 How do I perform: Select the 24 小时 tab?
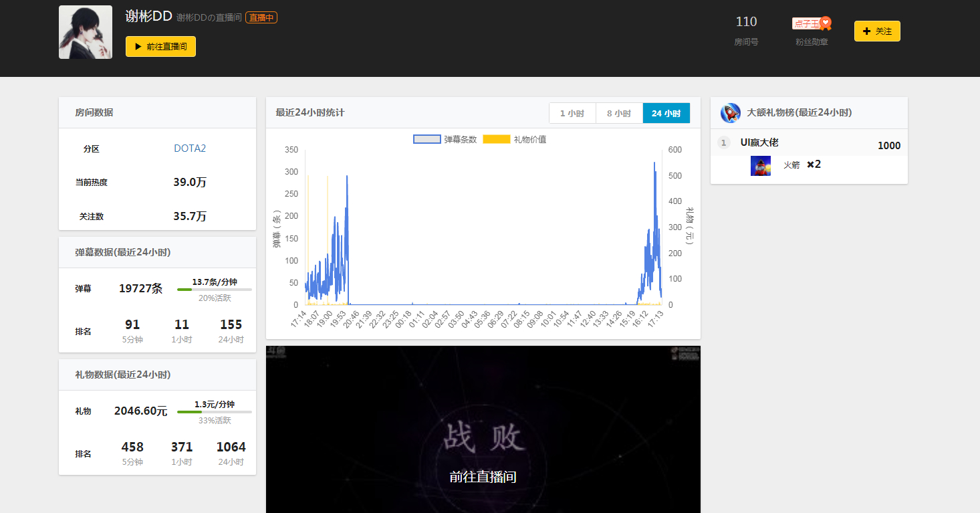666,113
